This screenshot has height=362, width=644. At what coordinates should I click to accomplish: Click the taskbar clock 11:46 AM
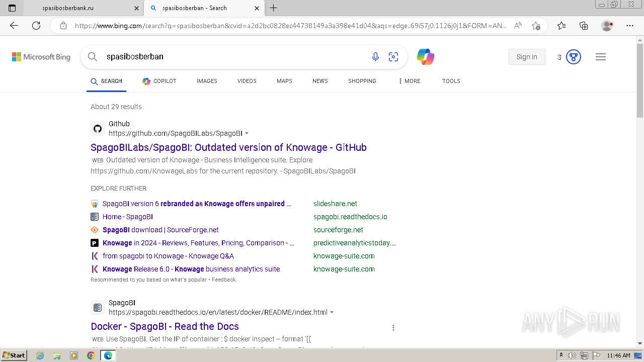[x=618, y=355]
